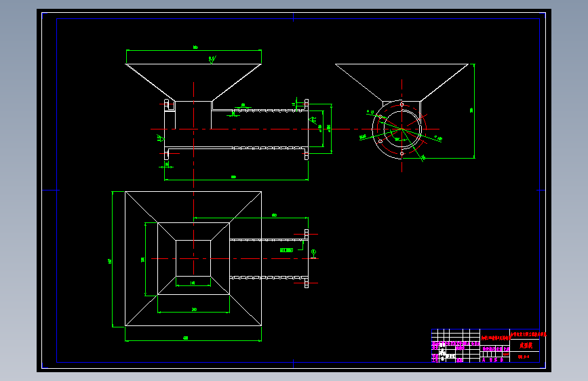Select the overall height dimension left of the plan view

click(110, 260)
